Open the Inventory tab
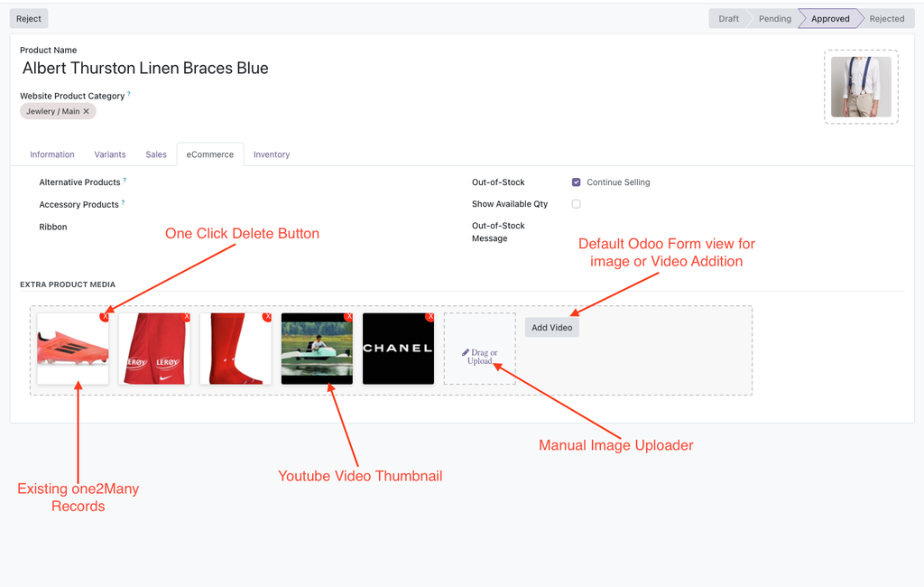Screen dimensions: 924x587 pyautogui.click(x=271, y=154)
